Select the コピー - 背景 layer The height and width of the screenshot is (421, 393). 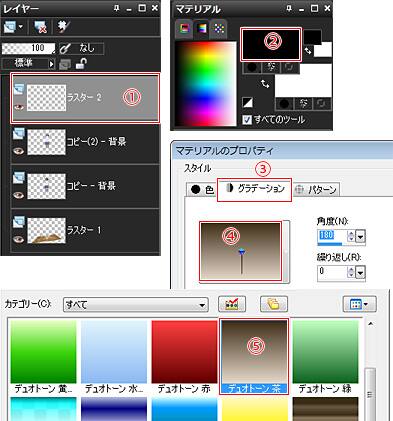click(85, 186)
